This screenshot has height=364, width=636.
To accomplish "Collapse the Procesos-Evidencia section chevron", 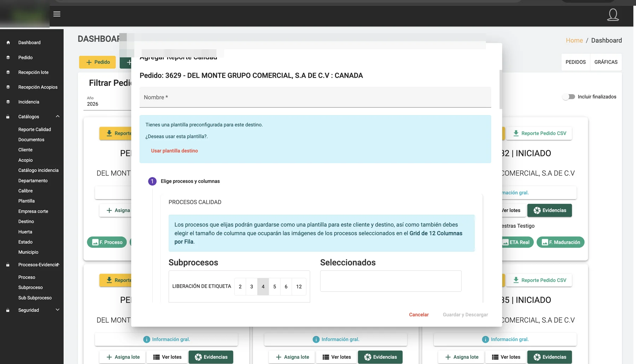I will pyautogui.click(x=58, y=264).
